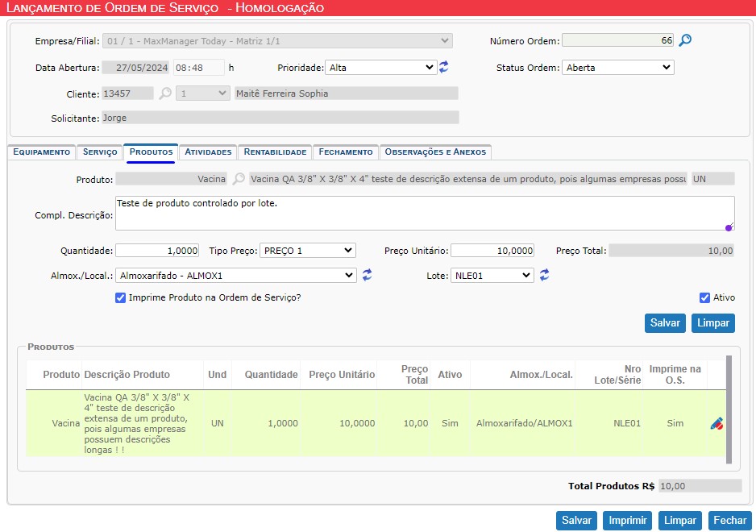
Task: Expand the Tipo Preço dropdown
Action: pos(308,251)
